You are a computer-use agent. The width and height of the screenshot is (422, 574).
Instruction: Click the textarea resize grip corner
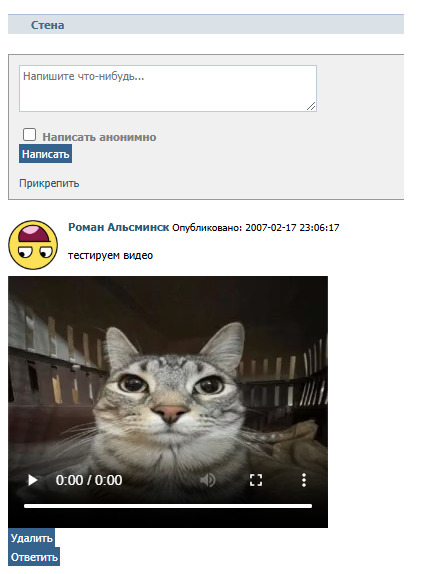tap(311, 107)
